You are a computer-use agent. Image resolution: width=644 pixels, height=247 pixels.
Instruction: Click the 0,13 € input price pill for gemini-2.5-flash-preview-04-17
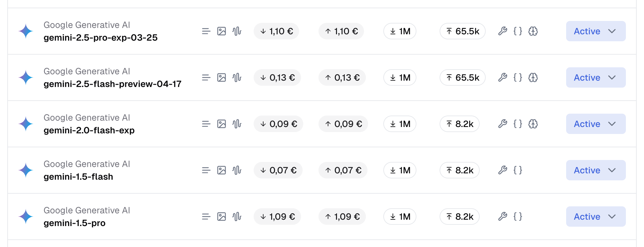pyautogui.click(x=277, y=77)
